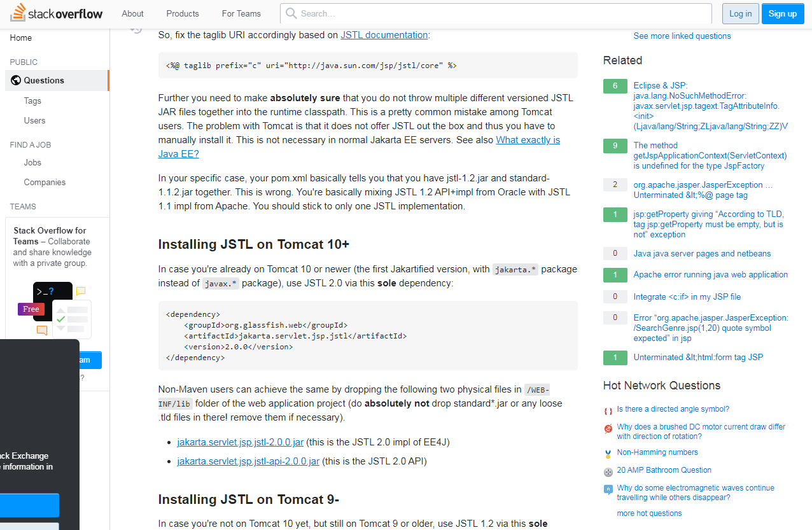Open Unterminated <%@ page tag related question
The height and width of the screenshot is (530, 812).
coord(703,190)
